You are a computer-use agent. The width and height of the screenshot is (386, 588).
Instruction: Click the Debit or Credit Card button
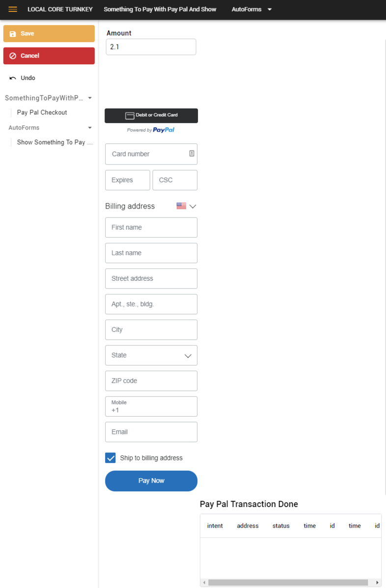click(151, 115)
